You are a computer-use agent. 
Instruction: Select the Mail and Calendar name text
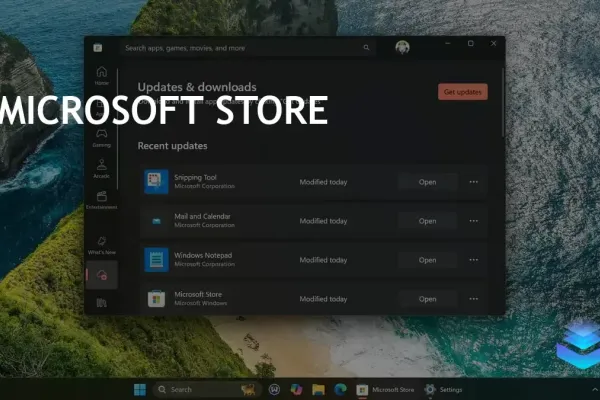point(202,216)
